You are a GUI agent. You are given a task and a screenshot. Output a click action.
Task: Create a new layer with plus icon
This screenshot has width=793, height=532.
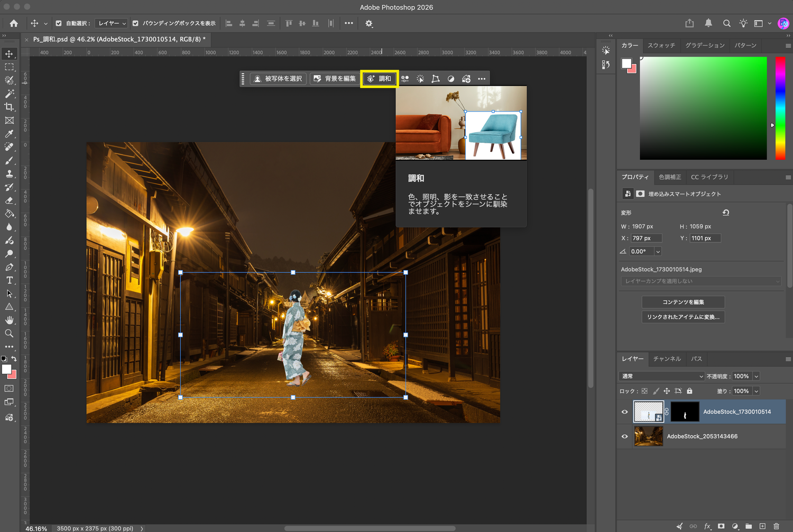(762, 526)
